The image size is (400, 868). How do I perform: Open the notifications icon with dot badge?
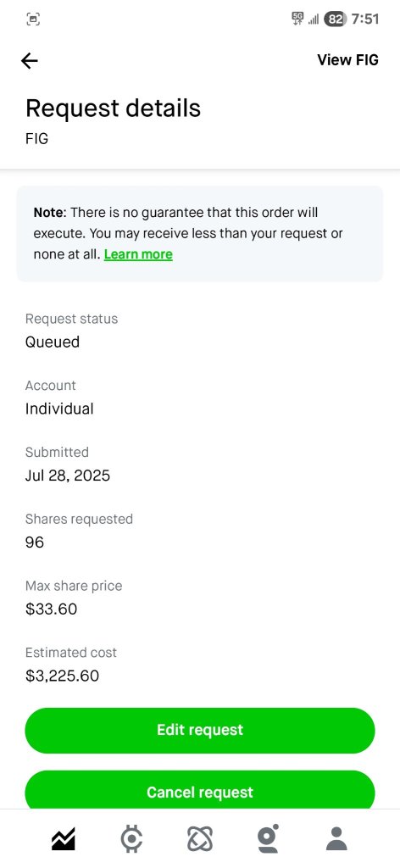[x=268, y=838]
